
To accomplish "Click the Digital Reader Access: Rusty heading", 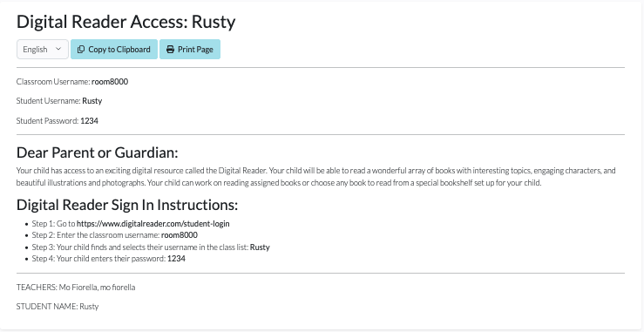I will (x=126, y=22).
